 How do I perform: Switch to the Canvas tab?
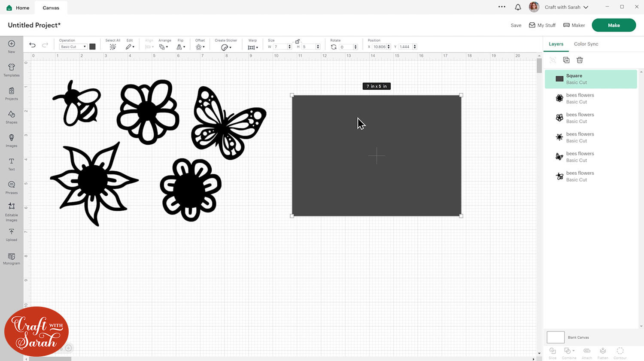click(51, 8)
